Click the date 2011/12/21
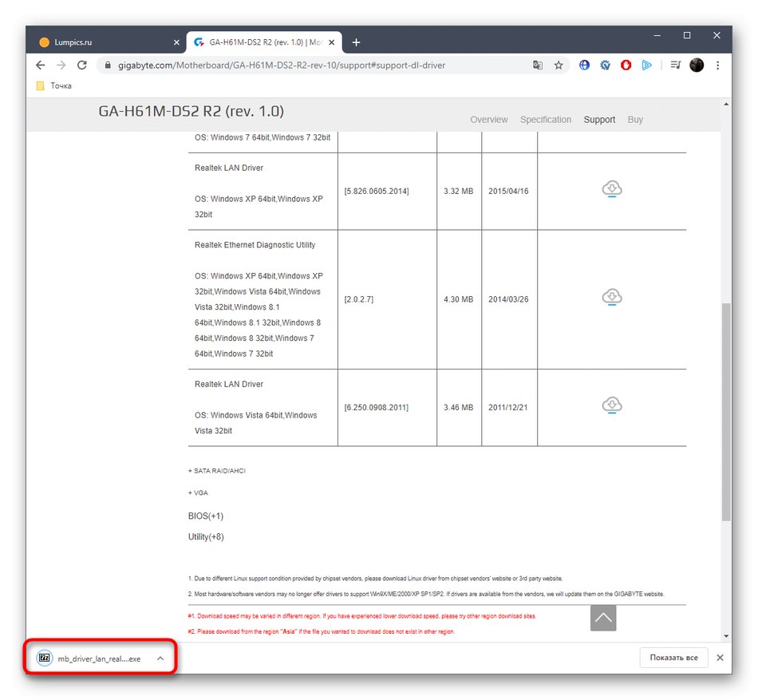 click(507, 408)
